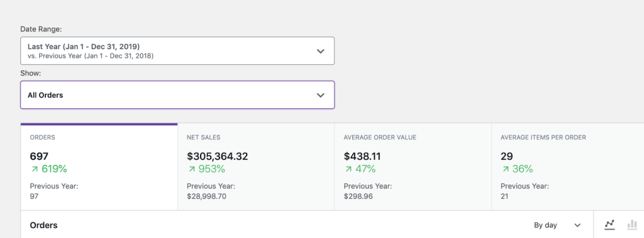
Task: Click previous year orders value 97
Action: [34, 196]
